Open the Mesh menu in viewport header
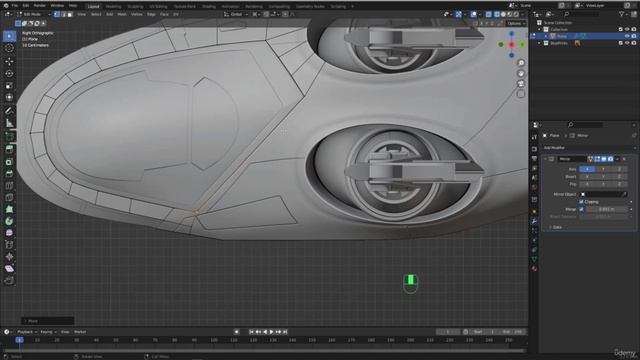This screenshot has height=360, width=640. click(x=122, y=14)
